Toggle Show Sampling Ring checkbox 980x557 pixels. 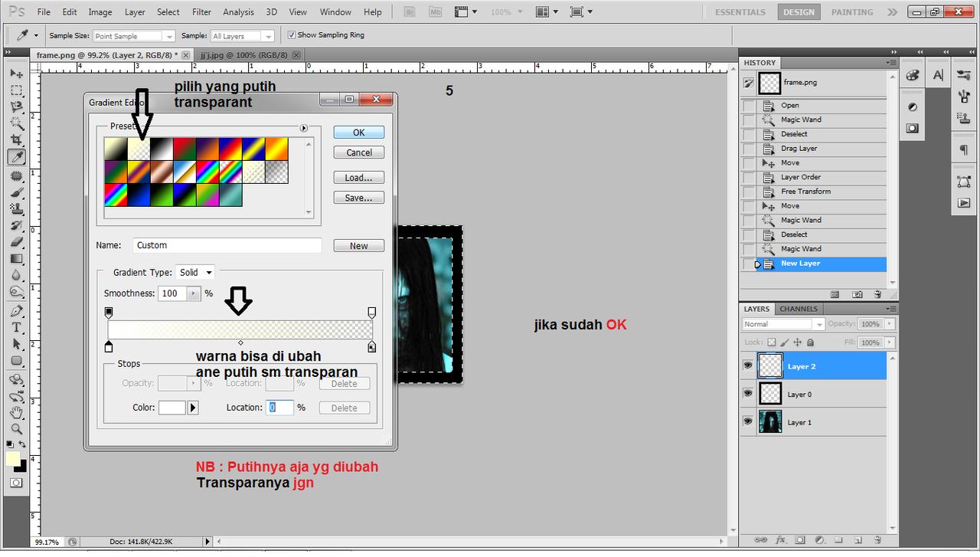click(291, 35)
